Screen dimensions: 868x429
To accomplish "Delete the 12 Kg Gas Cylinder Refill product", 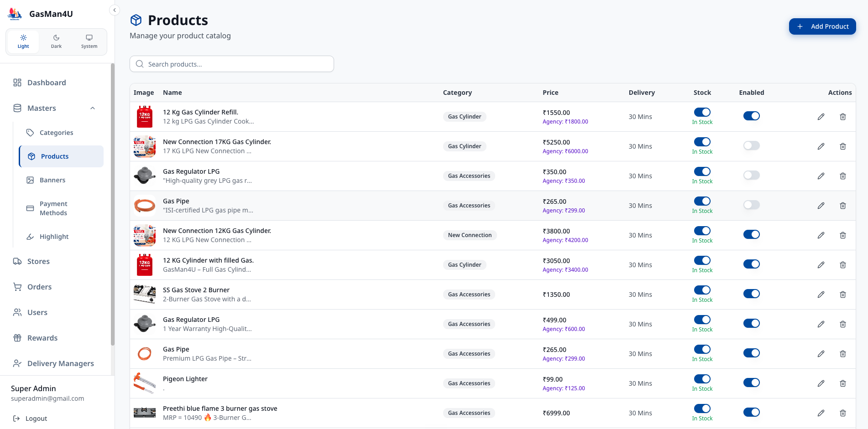I will point(842,117).
